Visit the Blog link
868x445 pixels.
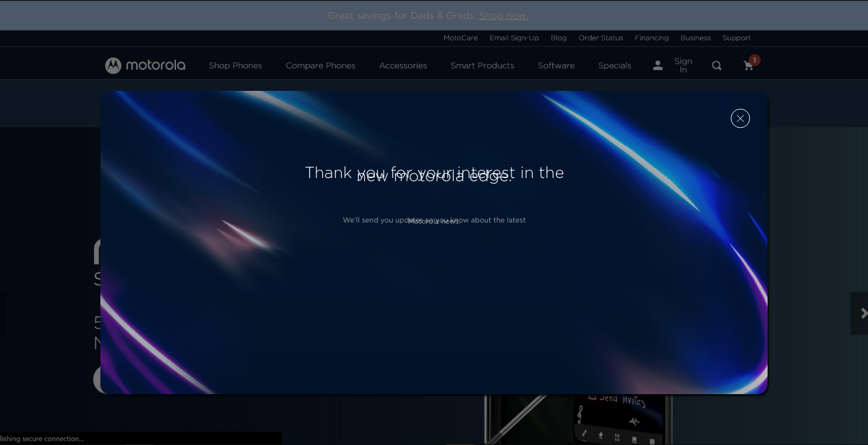559,38
